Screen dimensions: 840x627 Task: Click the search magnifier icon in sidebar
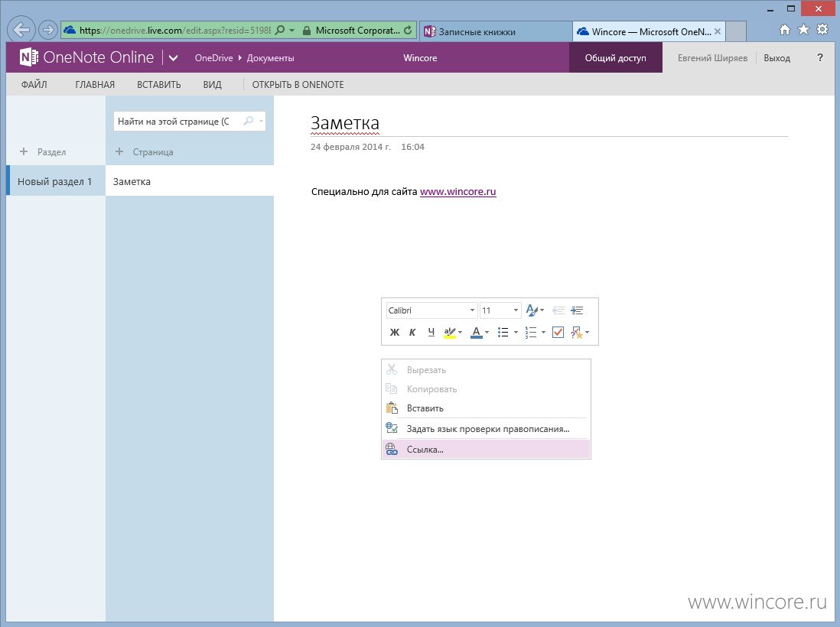pyautogui.click(x=248, y=121)
